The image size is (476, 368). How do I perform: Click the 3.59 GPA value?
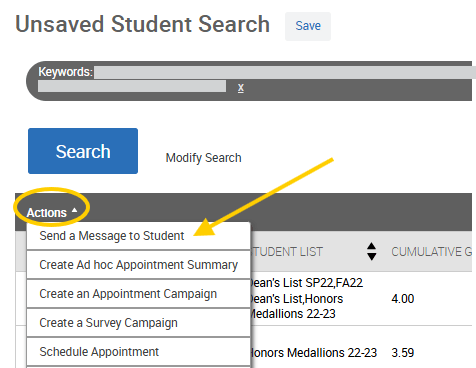(403, 353)
